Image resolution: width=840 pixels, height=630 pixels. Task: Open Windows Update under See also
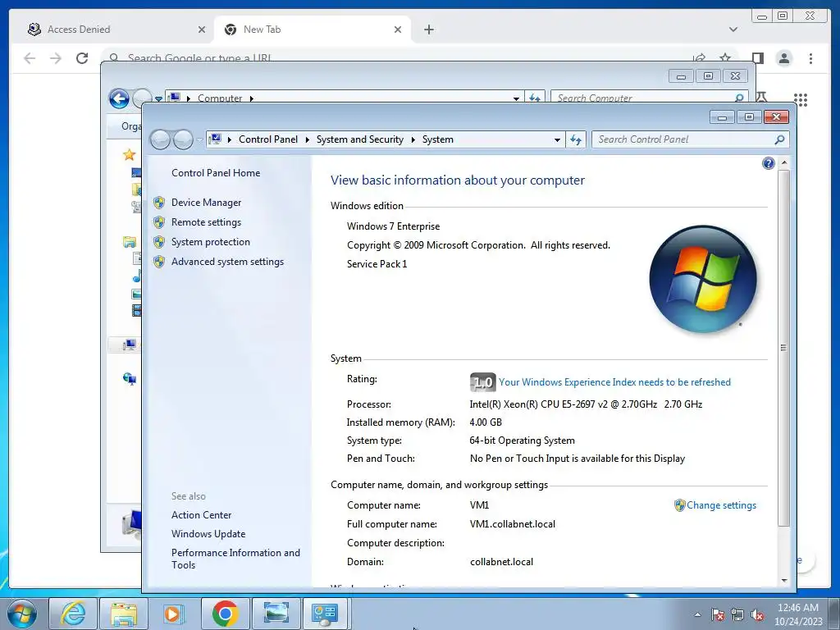point(208,534)
